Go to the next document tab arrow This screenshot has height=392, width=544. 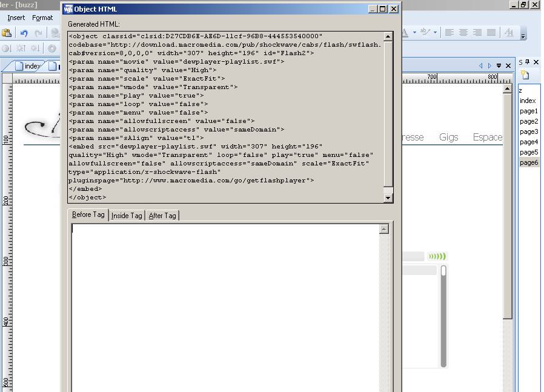point(489,65)
